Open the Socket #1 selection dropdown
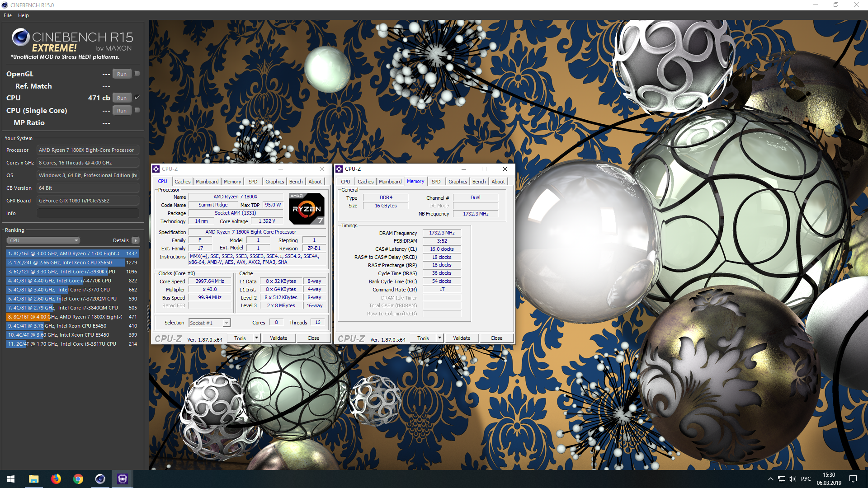The width and height of the screenshot is (868, 488). tap(210, 323)
